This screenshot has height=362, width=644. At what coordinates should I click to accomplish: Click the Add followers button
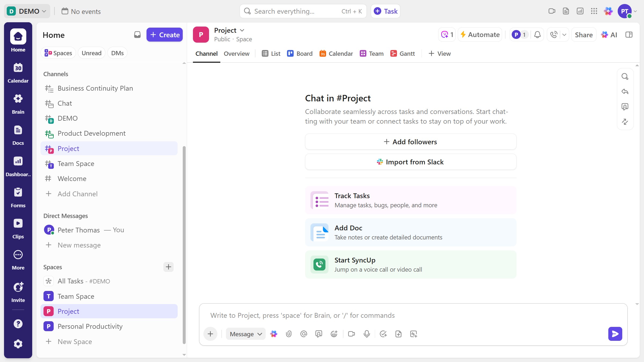click(x=410, y=142)
